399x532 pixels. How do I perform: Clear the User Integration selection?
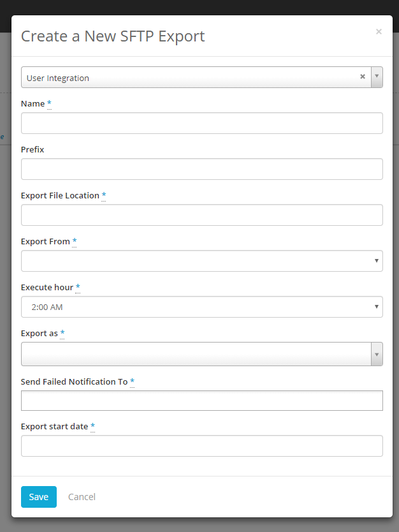363,77
